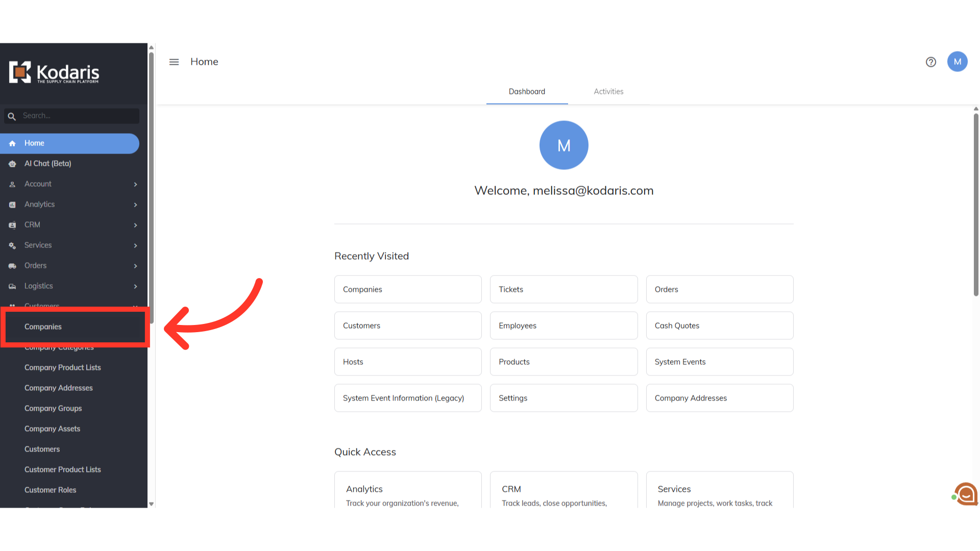This screenshot has height=551, width=980.
Task: Open the Tickets recently visited card
Action: pyautogui.click(x=563, y=289)
